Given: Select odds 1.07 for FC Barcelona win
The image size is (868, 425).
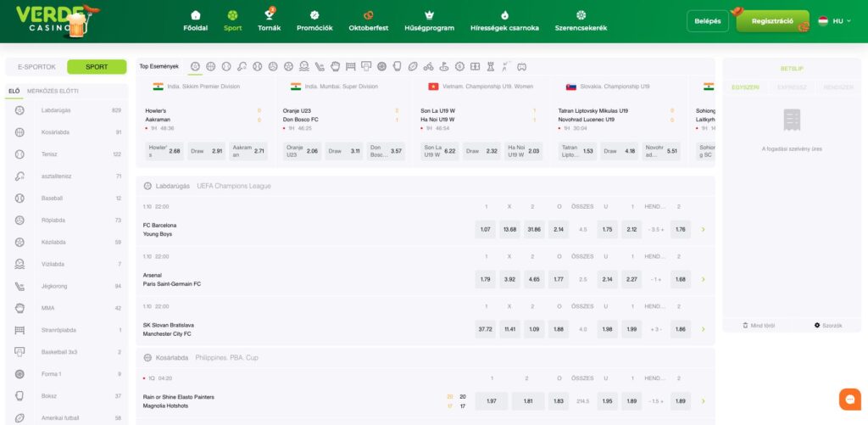Looking at the screenshot, I should tap(486, 230).
